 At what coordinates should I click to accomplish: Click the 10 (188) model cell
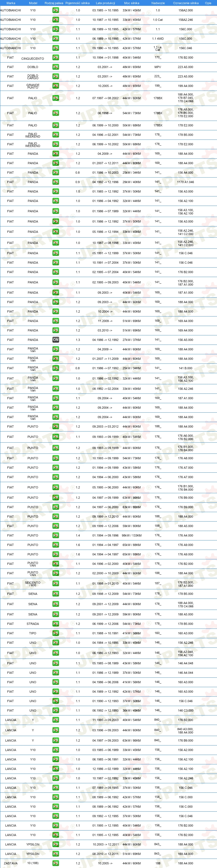click(x=33, y=863)
